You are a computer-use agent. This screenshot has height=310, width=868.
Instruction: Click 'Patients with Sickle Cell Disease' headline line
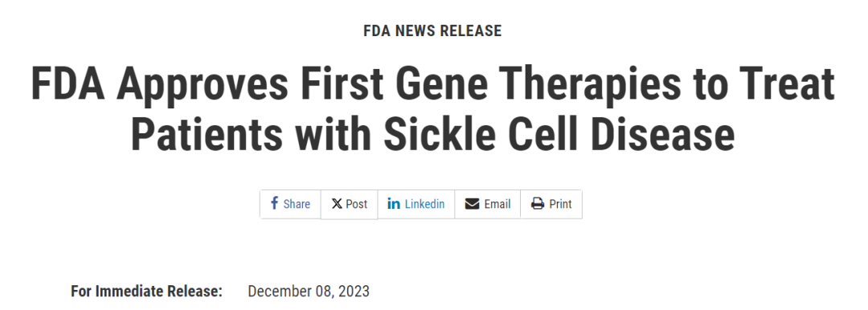pos(432,134)
